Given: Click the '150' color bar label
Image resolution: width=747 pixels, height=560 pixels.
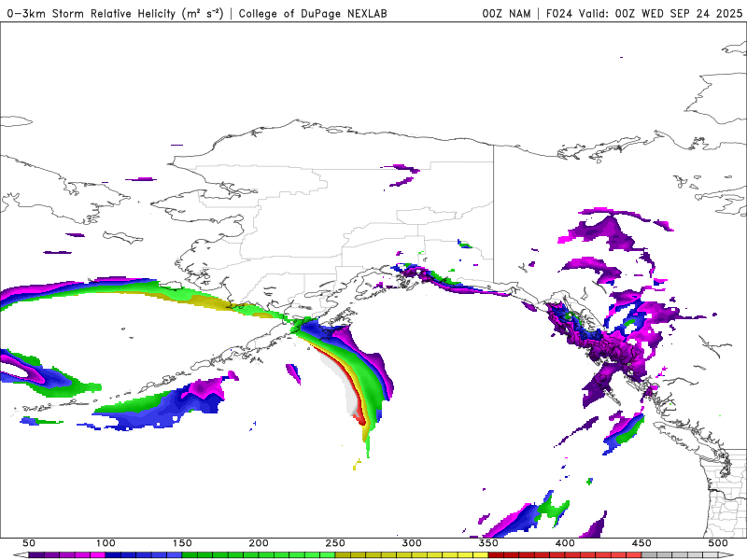Looking at the screenshot, I should point(182,543).
